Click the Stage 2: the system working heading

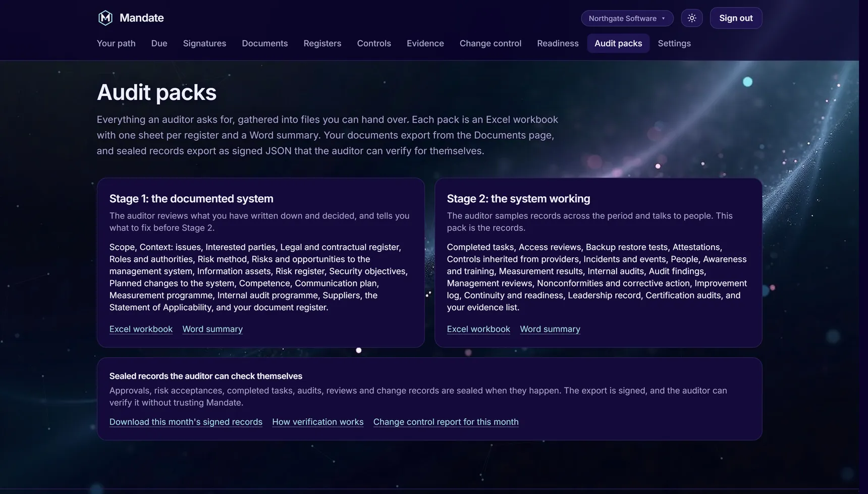518,199
